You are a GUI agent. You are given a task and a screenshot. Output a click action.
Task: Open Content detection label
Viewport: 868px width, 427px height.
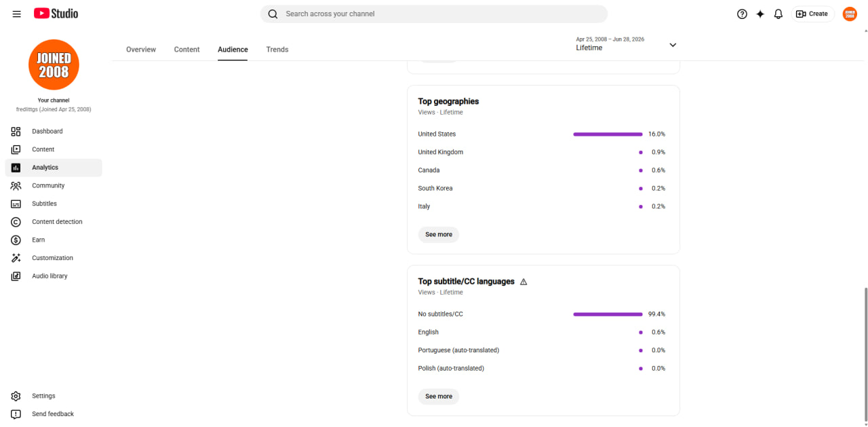click(x=57, y=222)
